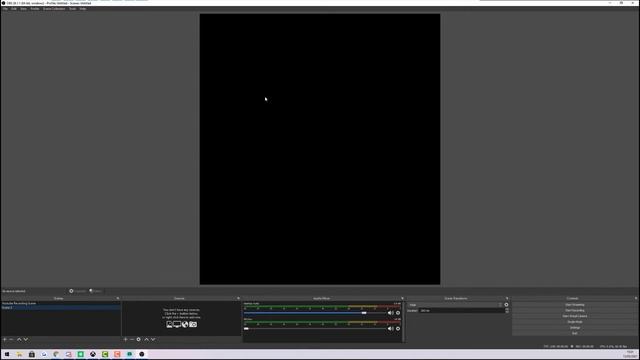
Task: Open the Tools menu
Action: pyautogui.click(x=72, y=9)
